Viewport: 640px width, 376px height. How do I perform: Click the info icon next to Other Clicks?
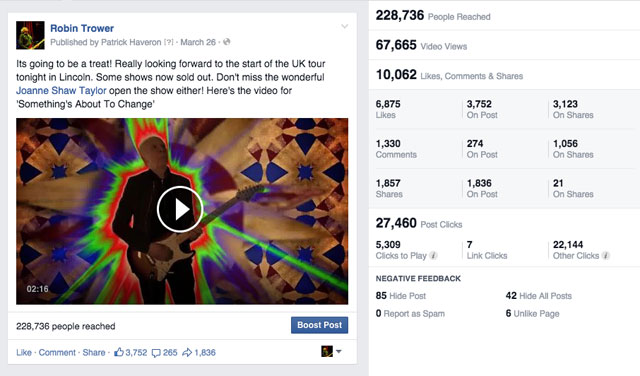pyautogui.click(x=606, y=256)
